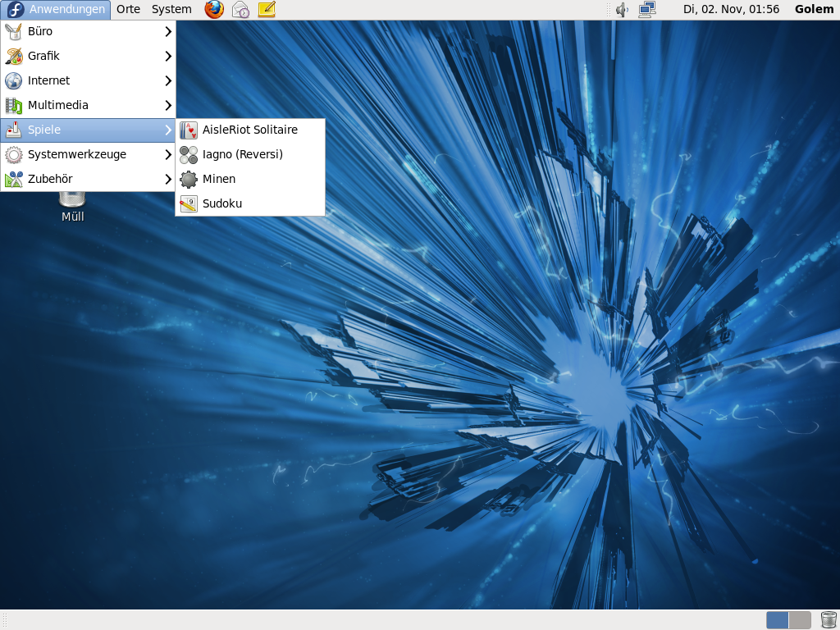Image resolution: width=840 pixels, height=630 pixels.
Task: Open the Orte menu
Action: [x=128, y=10]
